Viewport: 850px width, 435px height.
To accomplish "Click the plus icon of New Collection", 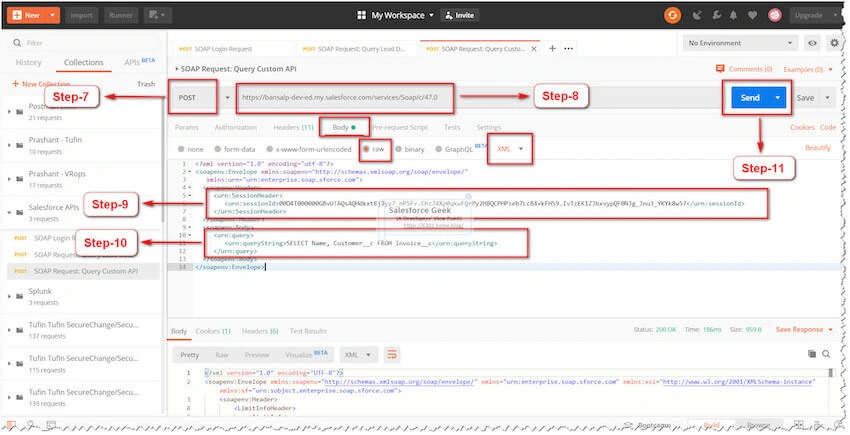I will 15,84.
